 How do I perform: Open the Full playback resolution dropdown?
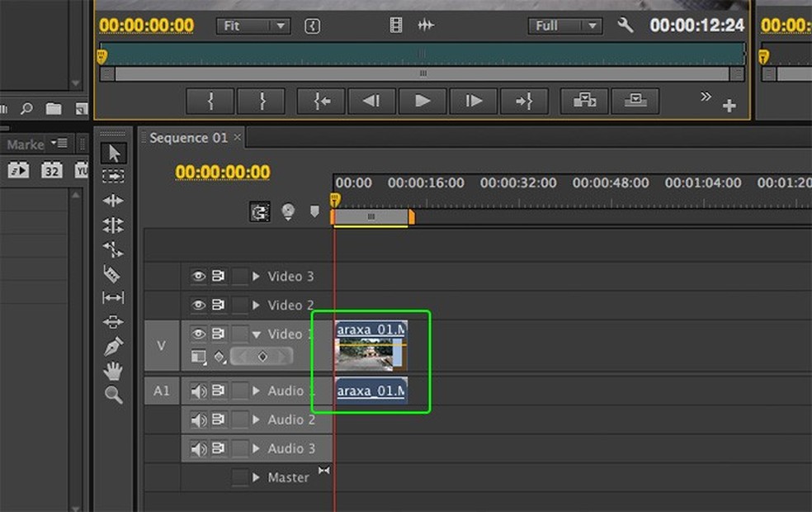point(564,26)
